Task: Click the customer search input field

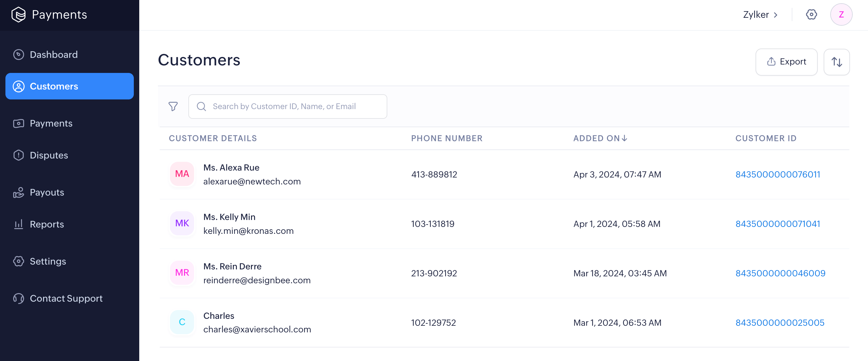Action: click(x=288, y=106)
